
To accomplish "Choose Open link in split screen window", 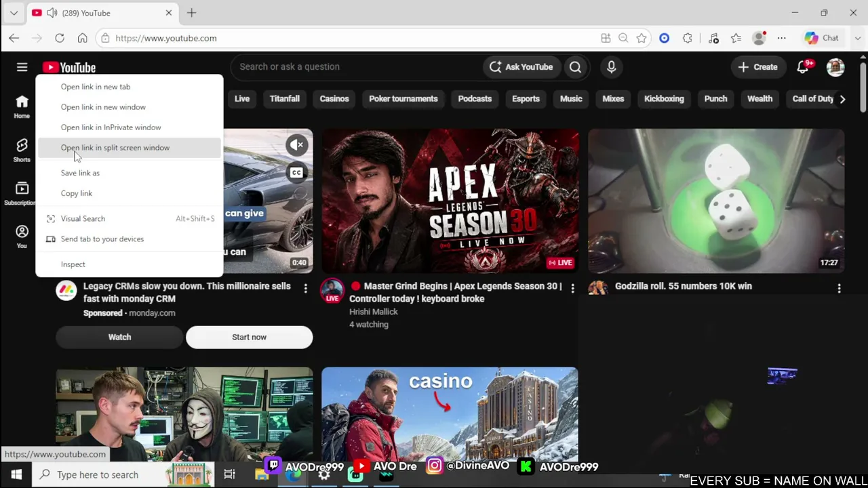I will pyautogui.click(x=129, y=148).
